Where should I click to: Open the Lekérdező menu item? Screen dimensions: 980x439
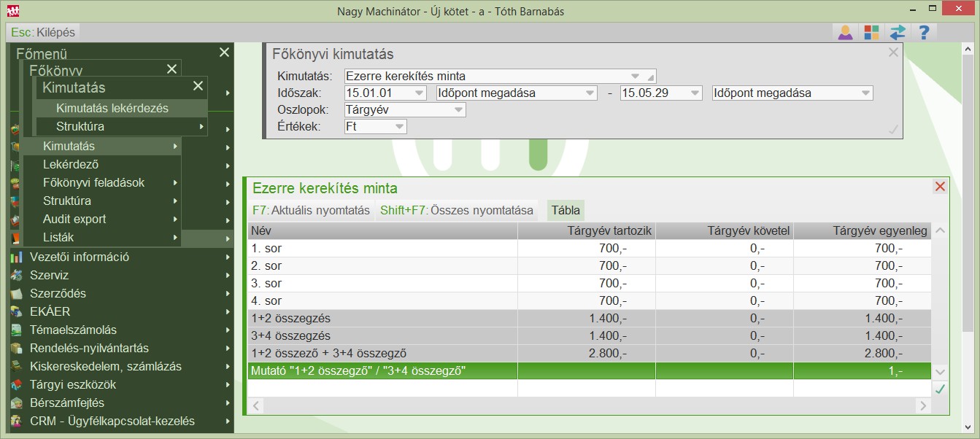(x=102, y=164)
